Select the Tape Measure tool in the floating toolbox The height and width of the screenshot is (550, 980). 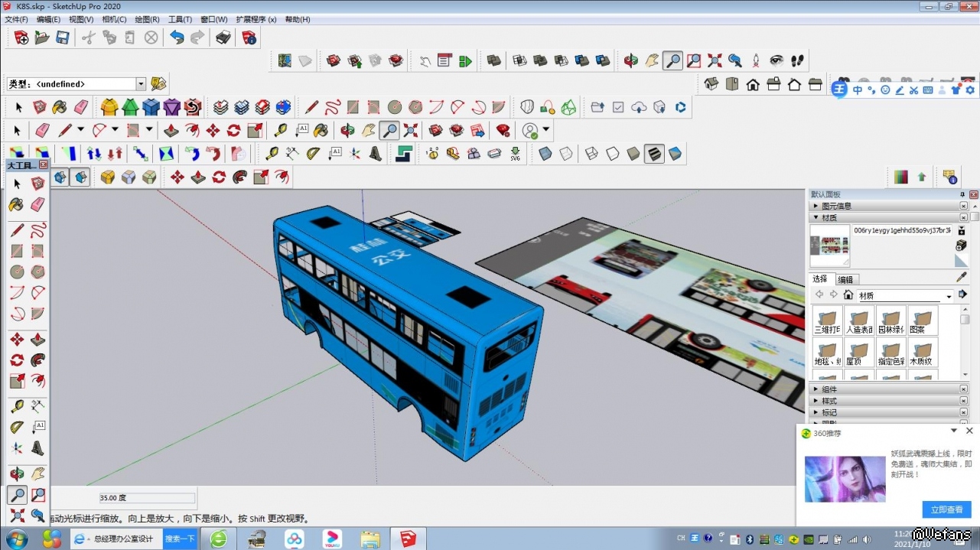17,406
